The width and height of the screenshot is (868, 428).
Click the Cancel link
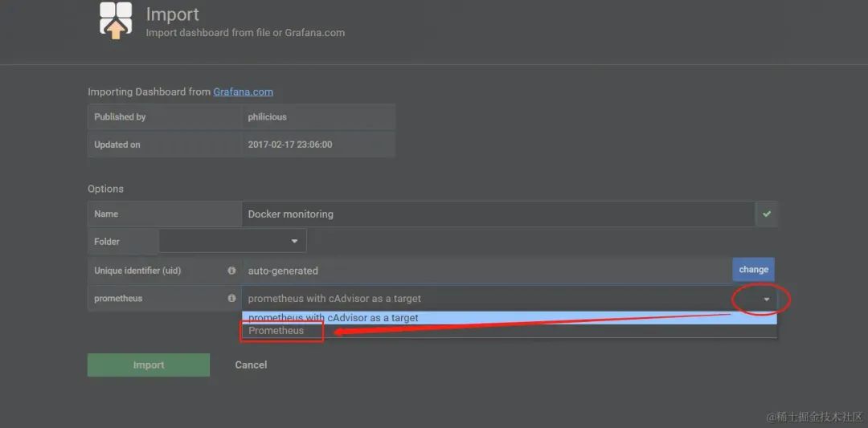tap(251, 365)
